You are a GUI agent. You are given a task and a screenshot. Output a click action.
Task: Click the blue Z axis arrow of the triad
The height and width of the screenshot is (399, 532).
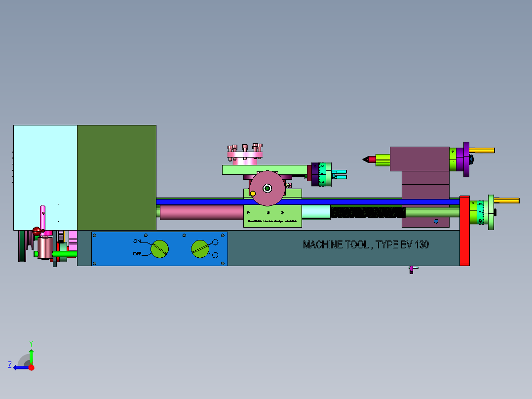[x=20, y=368]
